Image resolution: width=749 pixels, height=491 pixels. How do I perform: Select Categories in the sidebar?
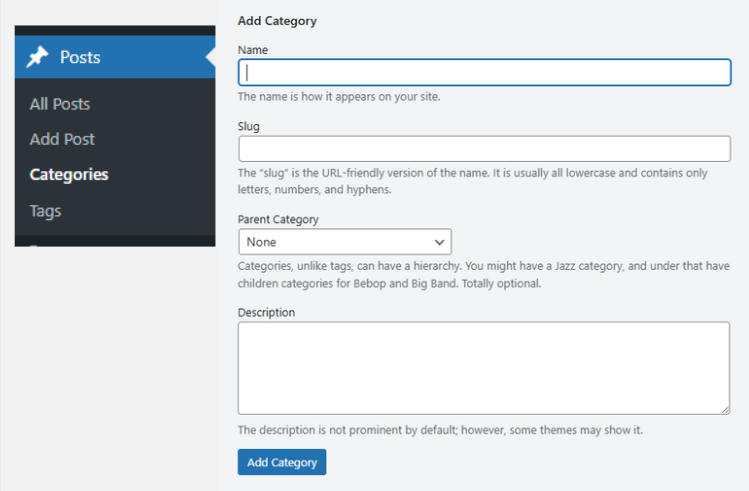coord(69,174)
